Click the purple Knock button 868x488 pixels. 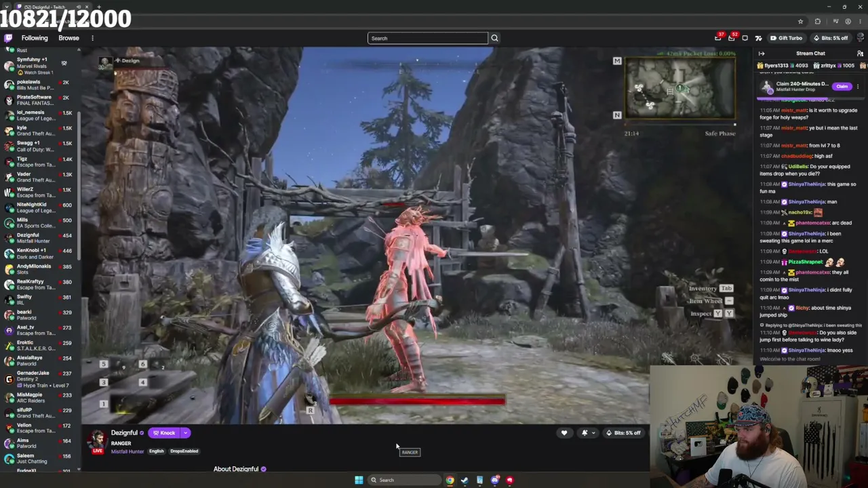pyautogui.click(x=163, y=433)
